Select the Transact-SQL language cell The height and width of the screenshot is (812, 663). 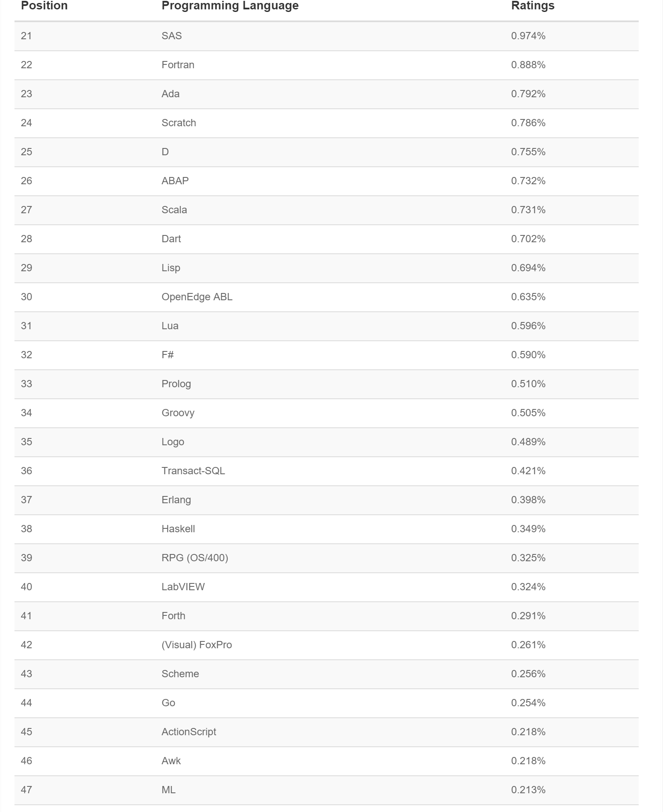coord(193,471)
